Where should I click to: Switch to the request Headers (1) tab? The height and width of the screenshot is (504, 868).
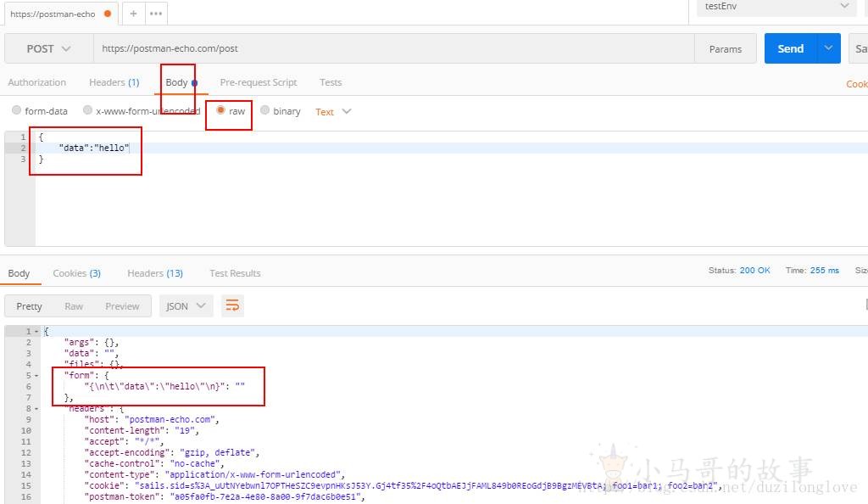tap(114, 82)
